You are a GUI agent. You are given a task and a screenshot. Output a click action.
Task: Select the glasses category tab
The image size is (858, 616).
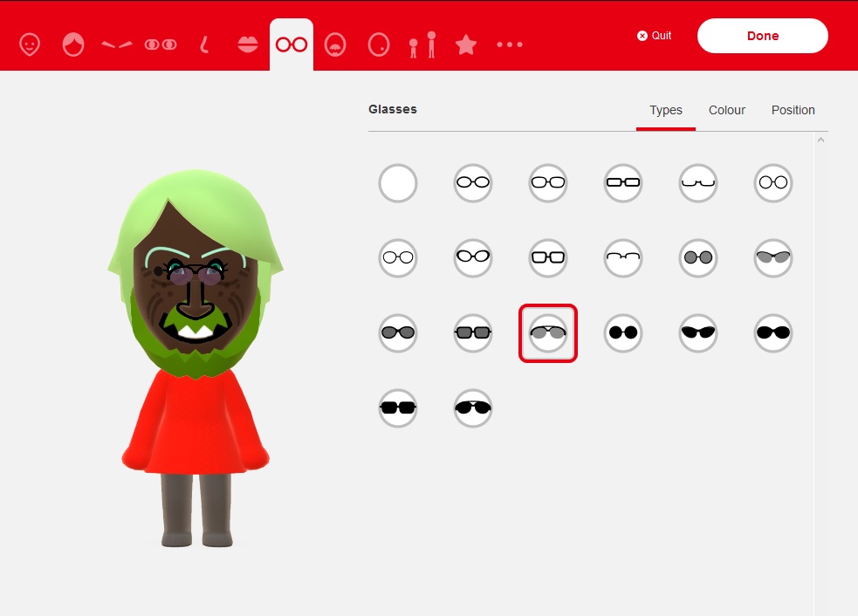[x=292, y=44]
